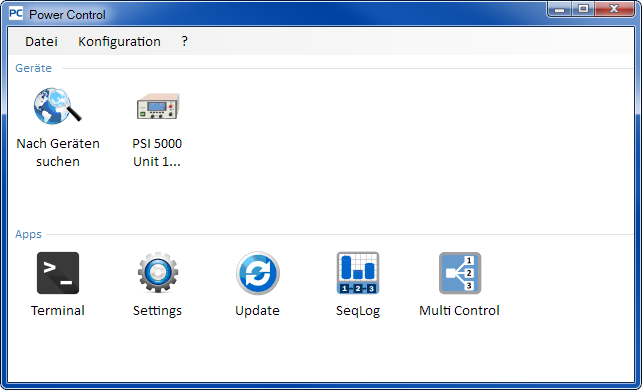Select the PSI 5000 device icon

click(x=158, y=106)
